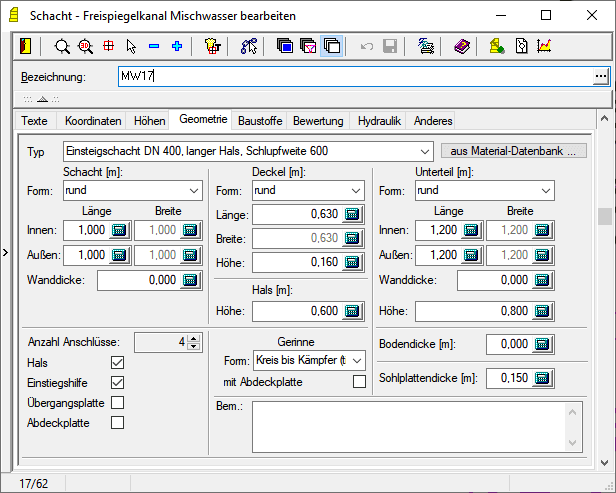Uncheck the Hals checkbox
This screenshot has width=616, height=493.
click(x=117, y=363)
